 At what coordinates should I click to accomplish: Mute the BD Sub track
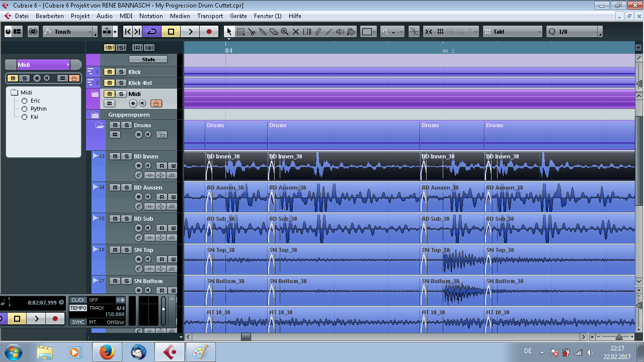click(115, 219)
